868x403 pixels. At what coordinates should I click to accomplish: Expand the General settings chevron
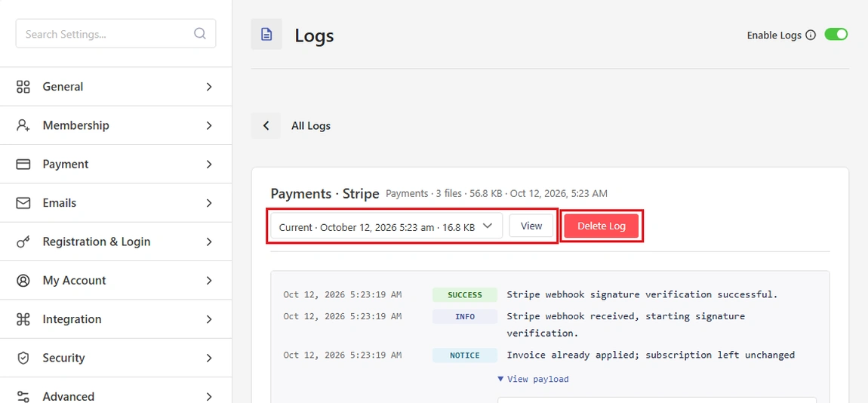pyautogui.click(x=208, y=87)
